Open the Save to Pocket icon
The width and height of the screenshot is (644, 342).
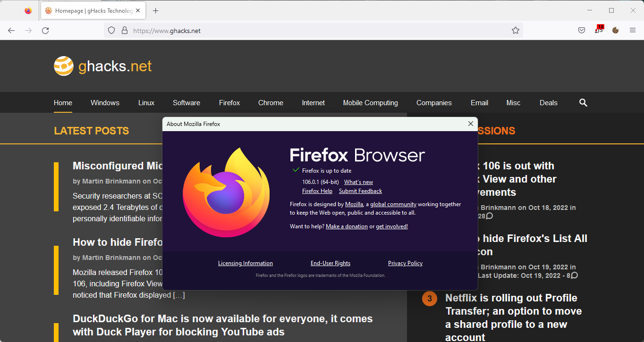[x=582, y=30]
